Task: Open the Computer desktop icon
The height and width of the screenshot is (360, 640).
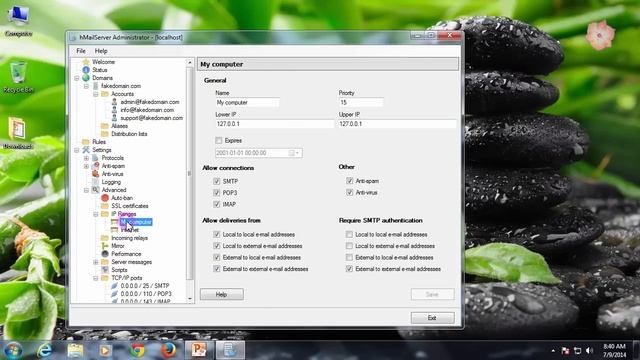Action: click(18, 21)
